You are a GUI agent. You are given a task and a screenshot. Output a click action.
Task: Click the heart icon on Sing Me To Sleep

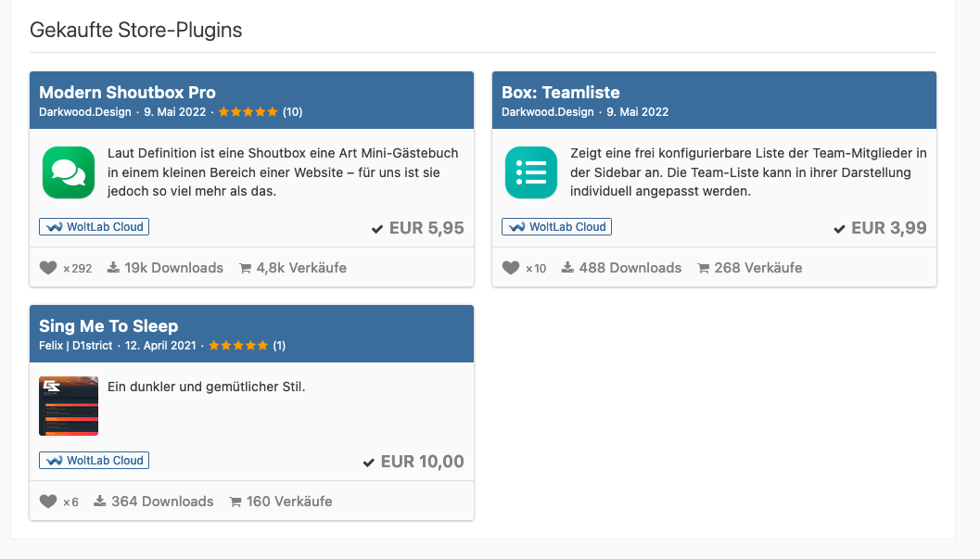[48, 502]
